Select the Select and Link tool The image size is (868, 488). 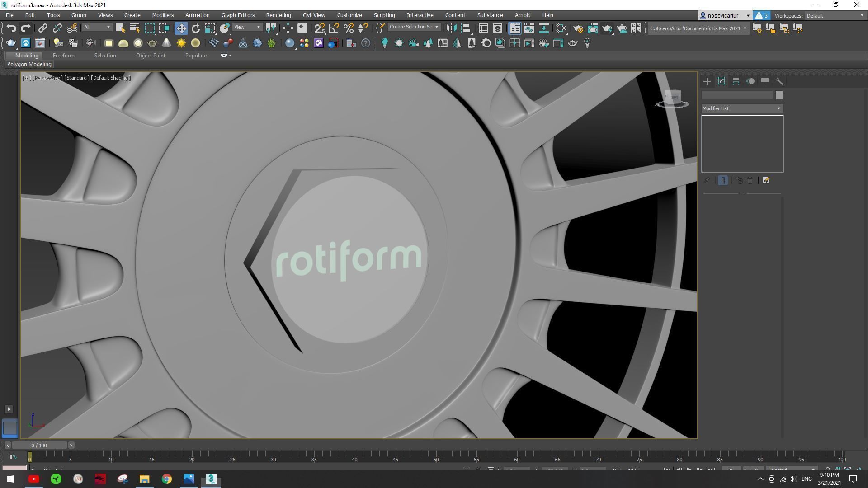(x=42, y=28)
